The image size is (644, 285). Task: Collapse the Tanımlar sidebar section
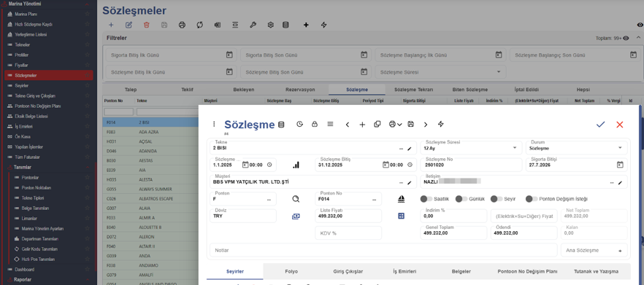(87, 168)
